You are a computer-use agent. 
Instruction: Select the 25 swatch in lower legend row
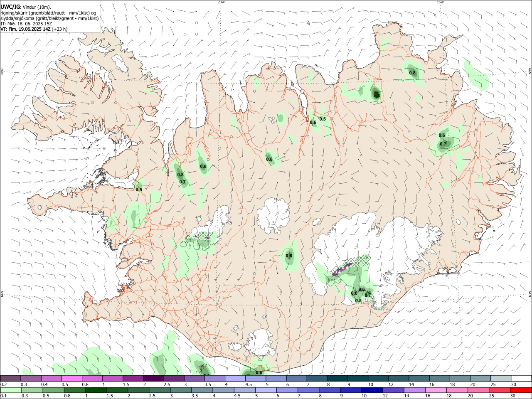(x=500, y=390)
